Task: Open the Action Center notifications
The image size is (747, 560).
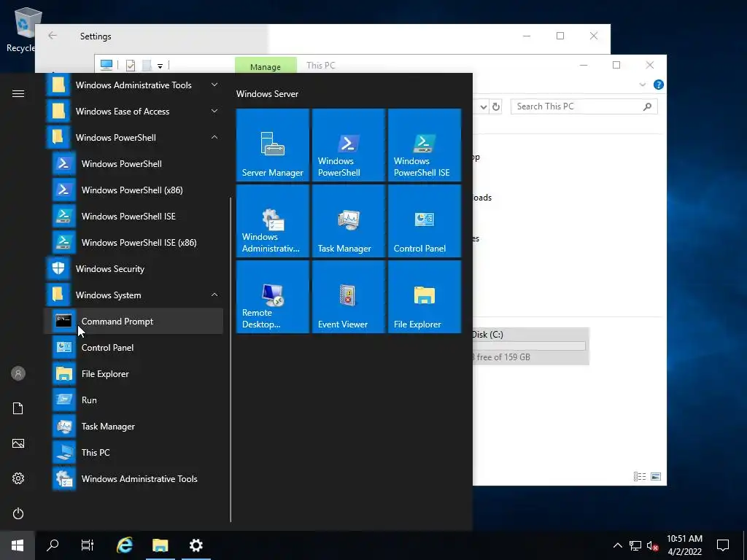Action: (x=723, y=545)
